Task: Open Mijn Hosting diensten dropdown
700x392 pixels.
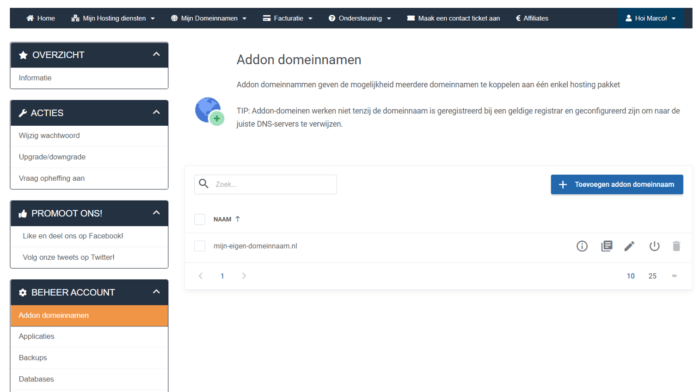Action: (x=113, y=18)
